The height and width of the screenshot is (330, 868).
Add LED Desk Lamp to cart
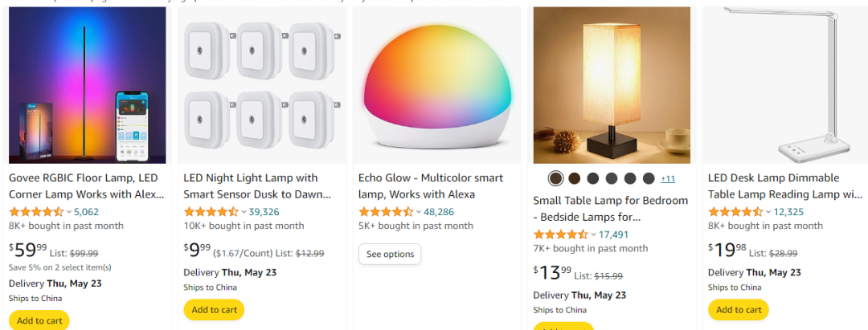738,310
